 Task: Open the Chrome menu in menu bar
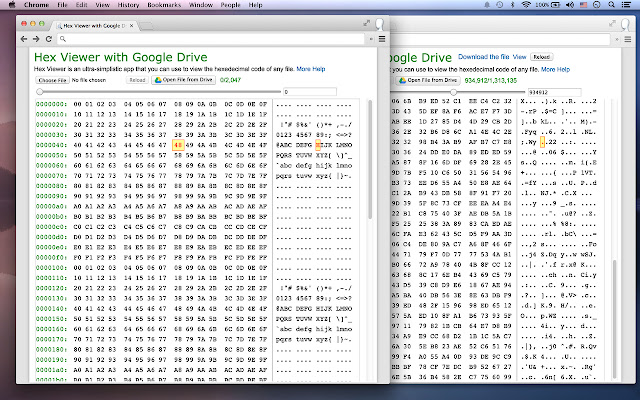click(x=36, y=5)
